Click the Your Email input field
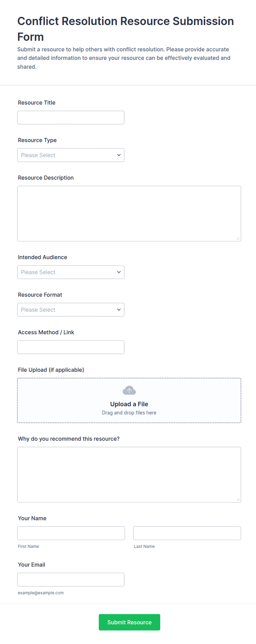This screenshot has width=256, height=644. (x=71, y=580)
